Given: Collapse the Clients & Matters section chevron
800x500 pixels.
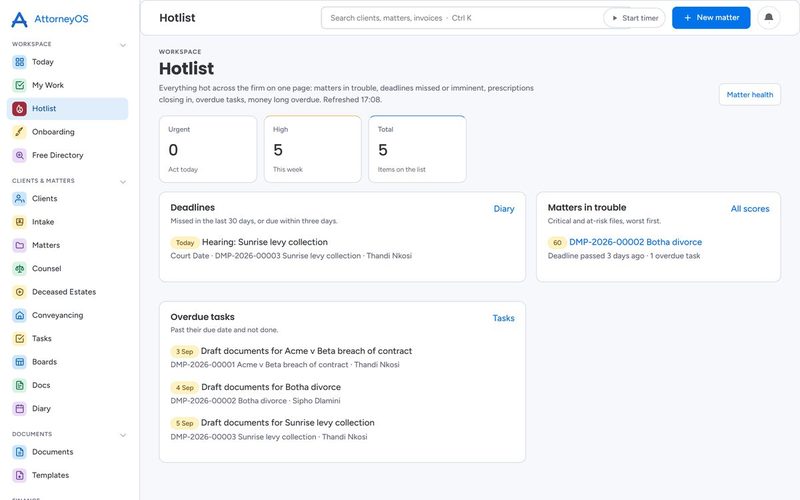Looking at the screenshot, I should tap(123, 182).
